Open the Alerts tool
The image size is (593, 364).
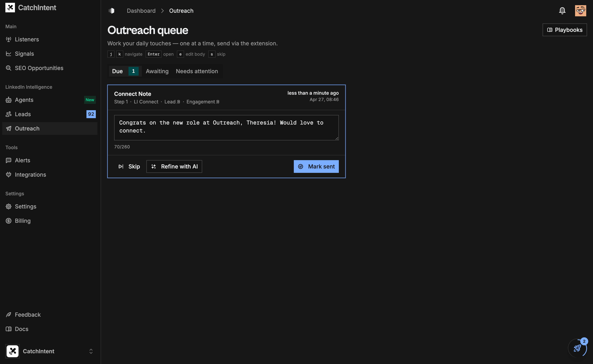pos(23,160)
